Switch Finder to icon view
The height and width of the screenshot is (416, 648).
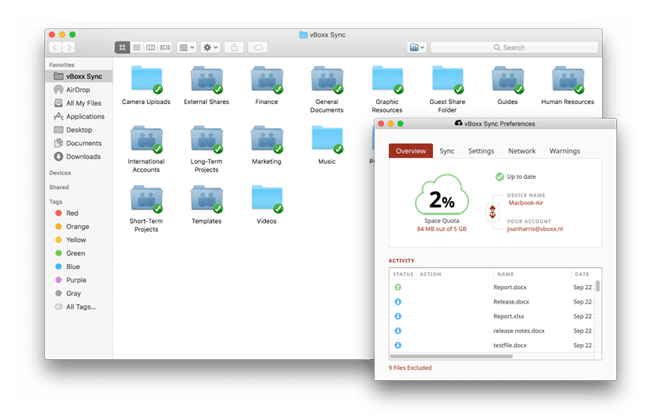click(122, 47)
